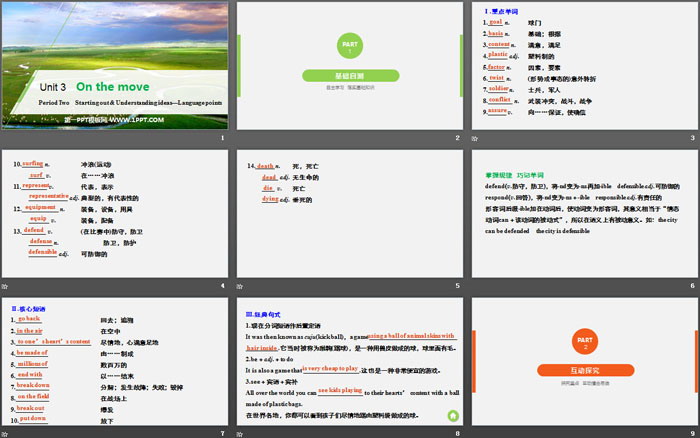
Task: Click the orange 互动探究 banner button
Action: click(582, 369)
